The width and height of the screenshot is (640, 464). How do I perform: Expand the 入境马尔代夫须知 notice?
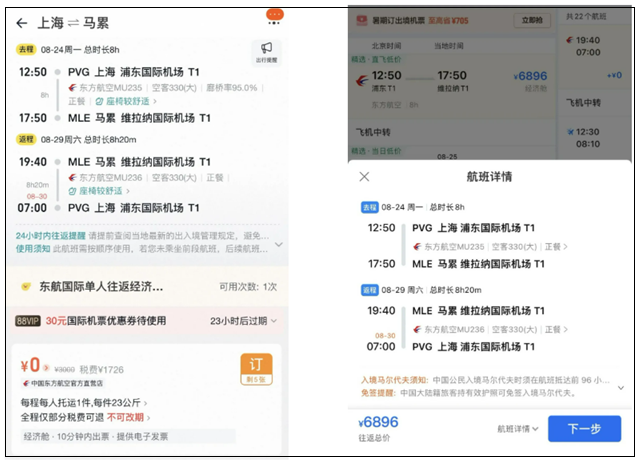[621, 387]
